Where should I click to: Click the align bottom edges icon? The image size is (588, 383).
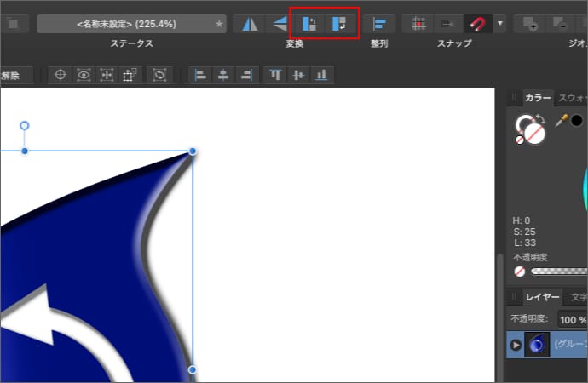[321, 75]
